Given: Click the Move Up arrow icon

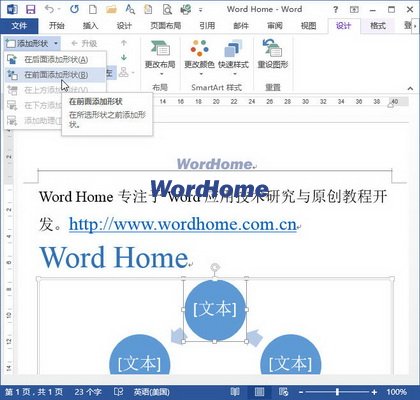Looking at the screenshot, I should pyautogui.click(x=124, y=43).
